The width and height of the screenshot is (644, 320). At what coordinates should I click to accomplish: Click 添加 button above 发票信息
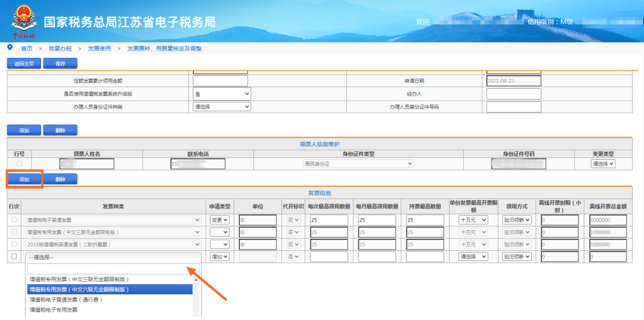pos(24,179)
